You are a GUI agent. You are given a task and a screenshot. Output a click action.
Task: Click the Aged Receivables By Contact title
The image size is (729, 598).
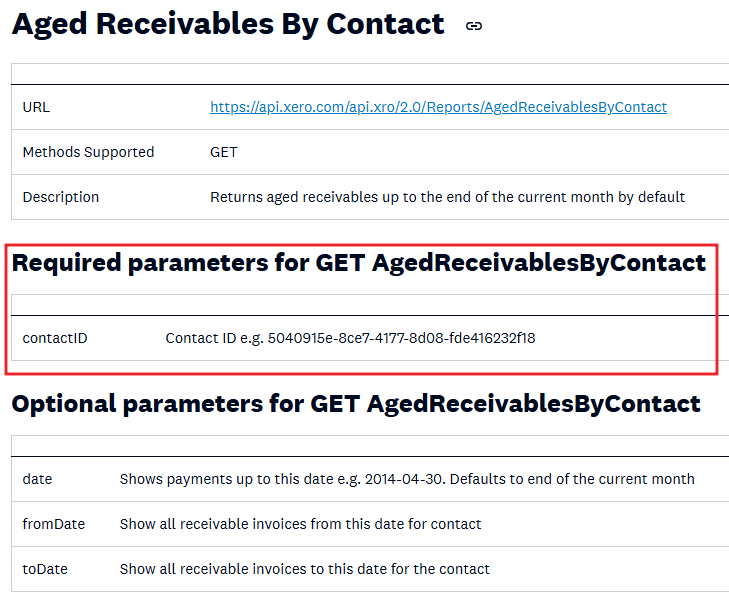(228, 24)
